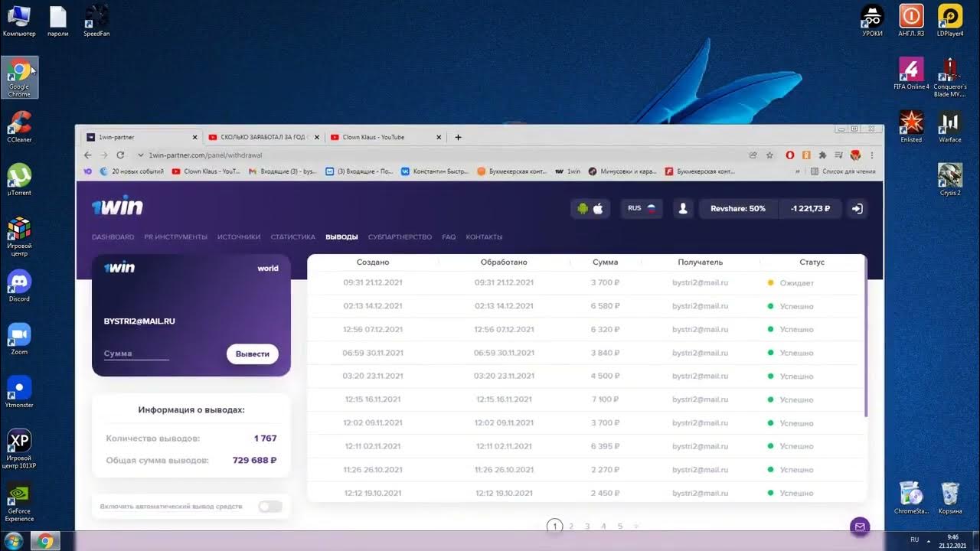Viewport: 980px width, 551px height.
Task: Open the DASHBOARD menu item
Action: pos(113,237)
